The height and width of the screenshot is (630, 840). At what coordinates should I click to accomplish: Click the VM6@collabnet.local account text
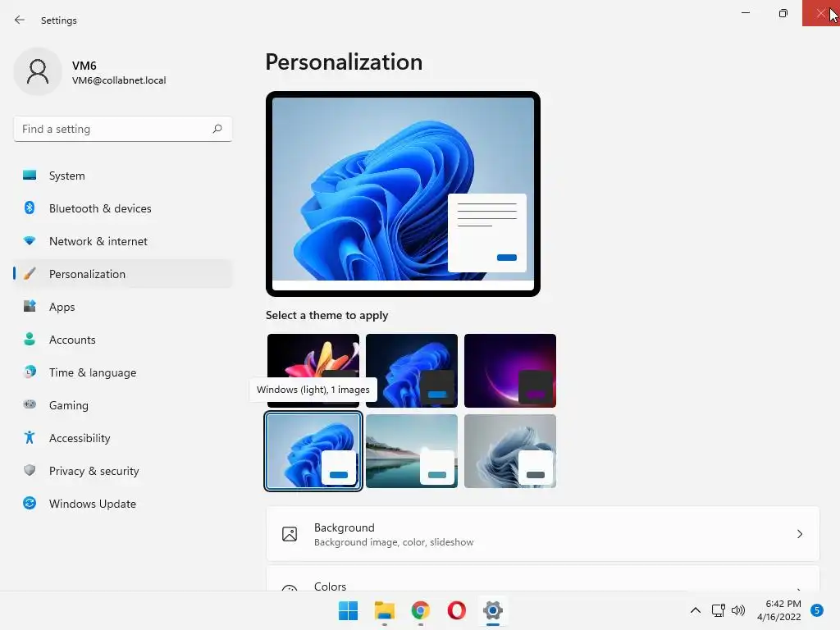(x=119, y=80)
